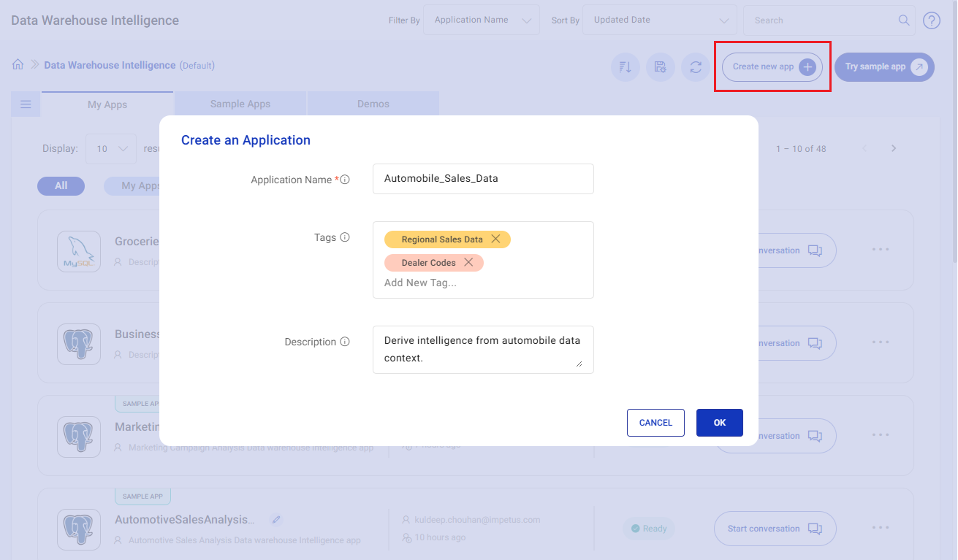Select the All filter pill
This screenshot has width=958, height=560.
61,186
